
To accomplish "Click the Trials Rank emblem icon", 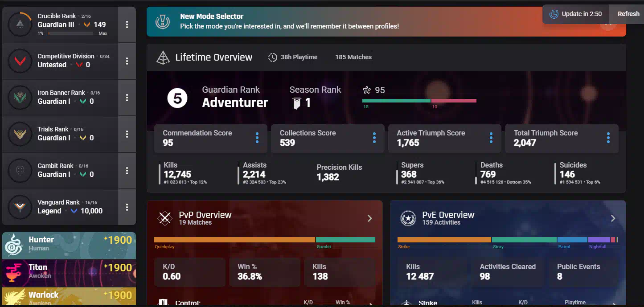I will click(x=20, y=134).
